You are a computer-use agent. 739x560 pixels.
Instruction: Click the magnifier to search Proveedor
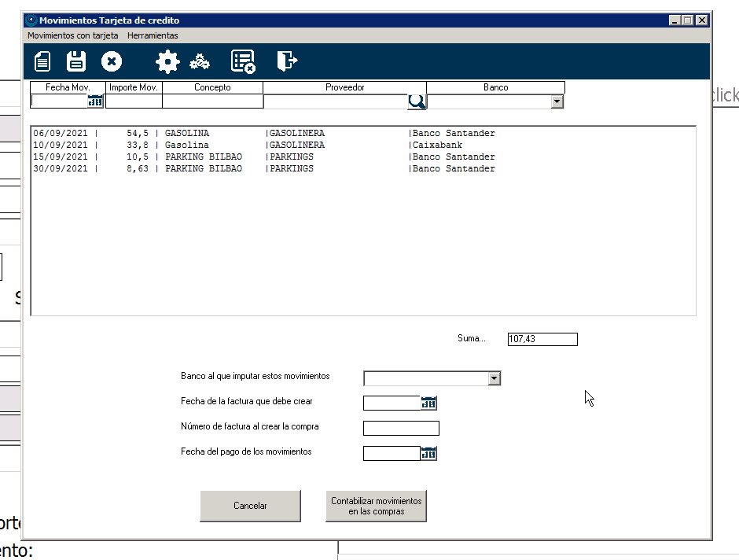[x=416, y=101]
